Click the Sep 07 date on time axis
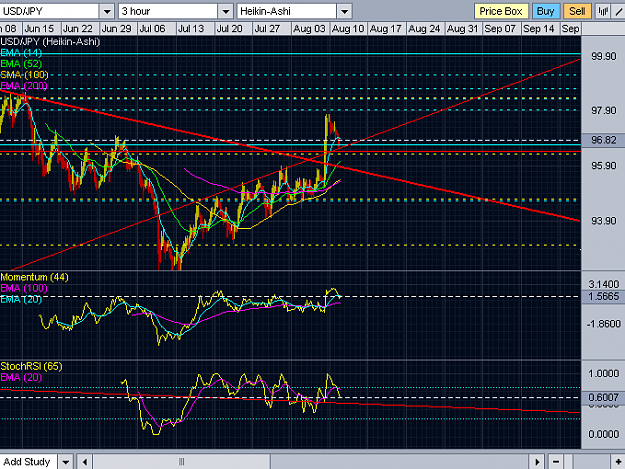625x469 pixels. [500, 29]
